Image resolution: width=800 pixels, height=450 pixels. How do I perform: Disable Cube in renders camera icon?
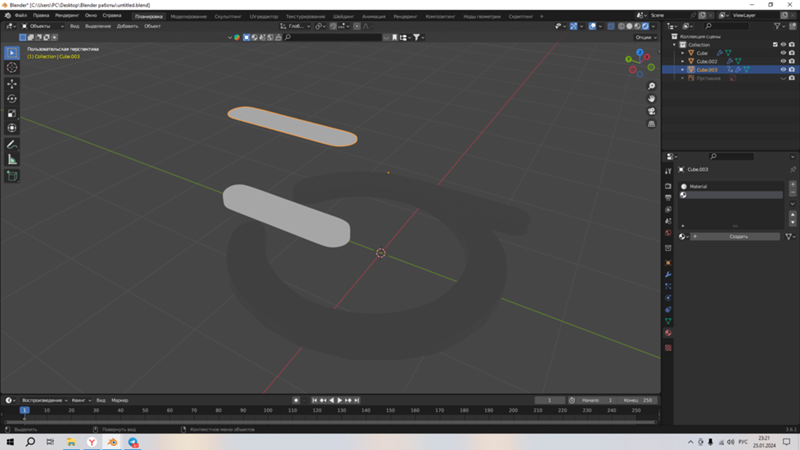(792, 53)
